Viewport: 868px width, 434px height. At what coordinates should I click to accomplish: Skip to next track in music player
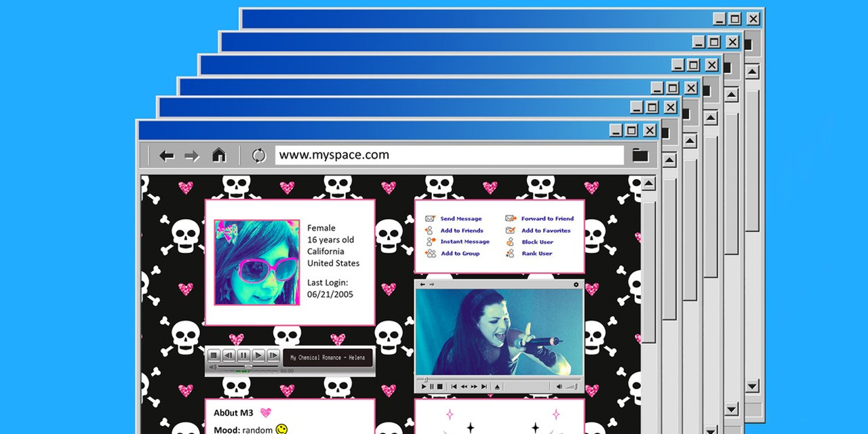[x=273, y=355]
